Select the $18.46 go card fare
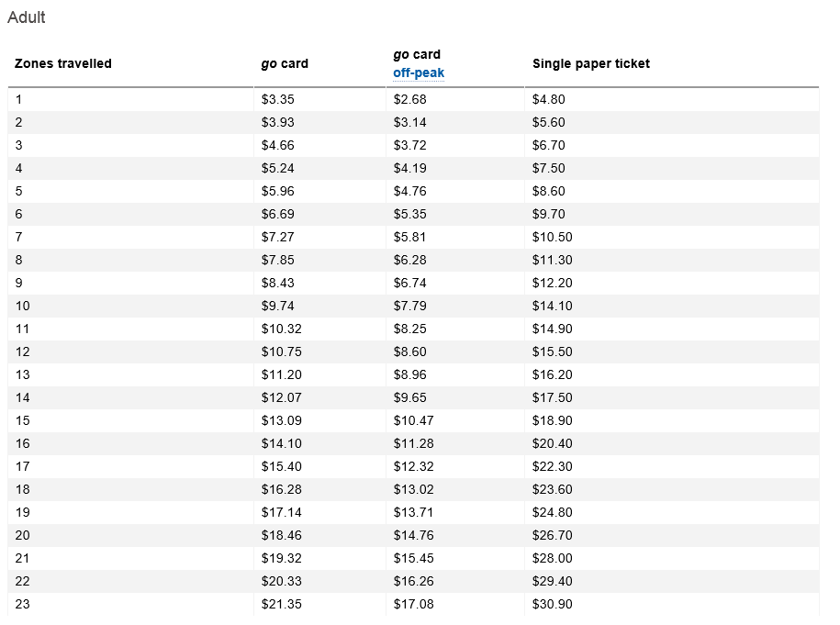This screenshot has width=840, height=625. pos(281,535)
